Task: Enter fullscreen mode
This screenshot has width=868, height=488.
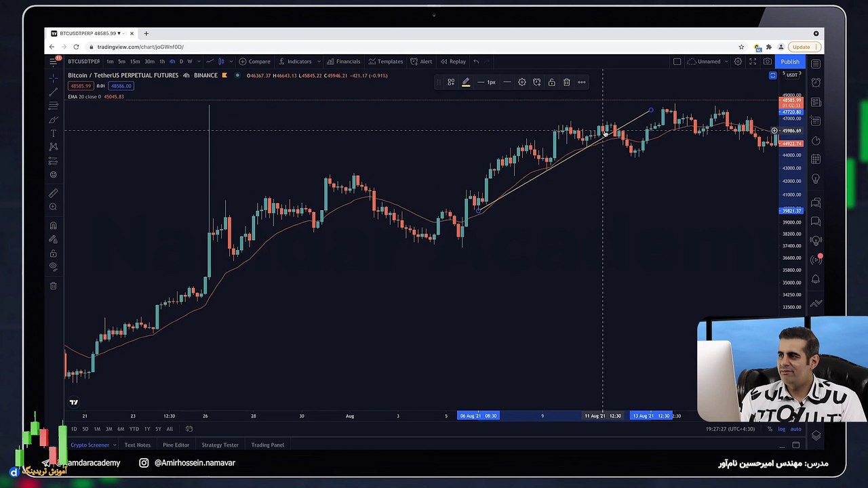Action: pos(753,62)
